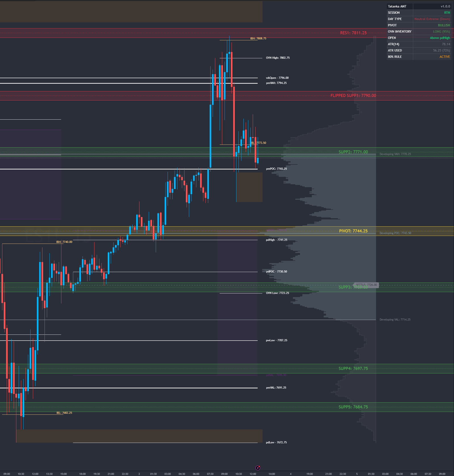Click the ATR USED value 56.25 (72%)
This screenshot has width=454, height=476.
point(442,50)
